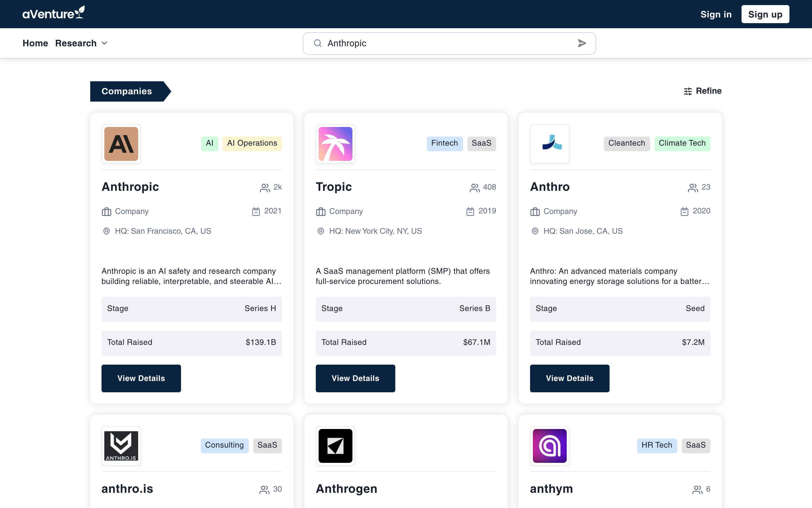This screenshot has height=508, width=812.
Task: Open the Tropic company title
Action: (x=334, y=187)
